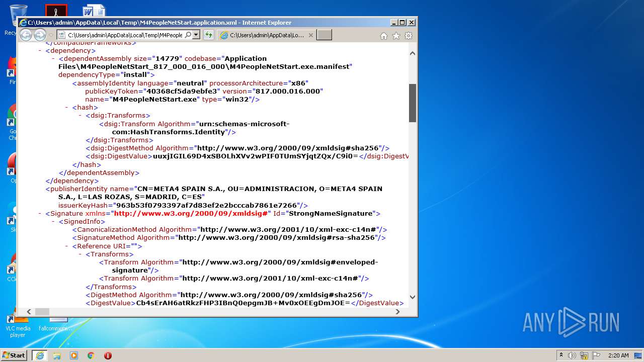Viewport: 644px width, 362px height.
Task: Select the Recycle Bin desktop icon
Action: tap(18, 18)
